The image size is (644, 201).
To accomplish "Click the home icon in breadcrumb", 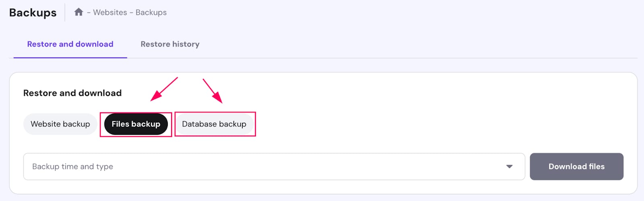I will tap(78, 12).
